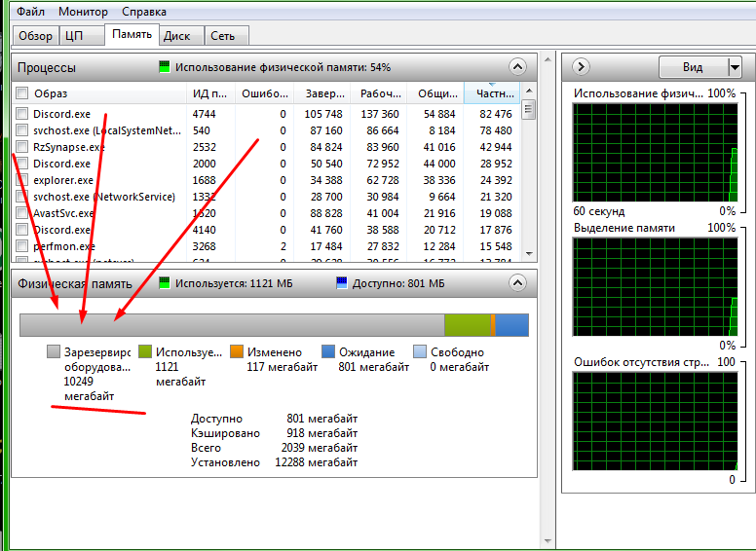The height and width of the screenshot is (551, 756).
Task: Click Кэшировано 918 мегабайт value
Action: click(x=322, y=433)
